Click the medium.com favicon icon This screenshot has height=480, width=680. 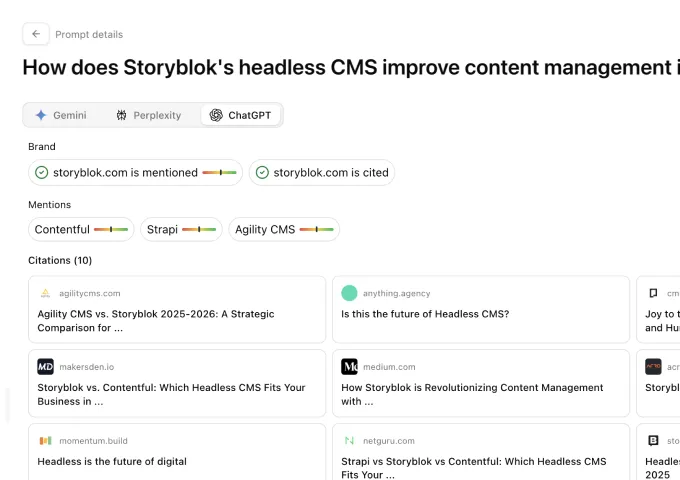pos(349,366)
